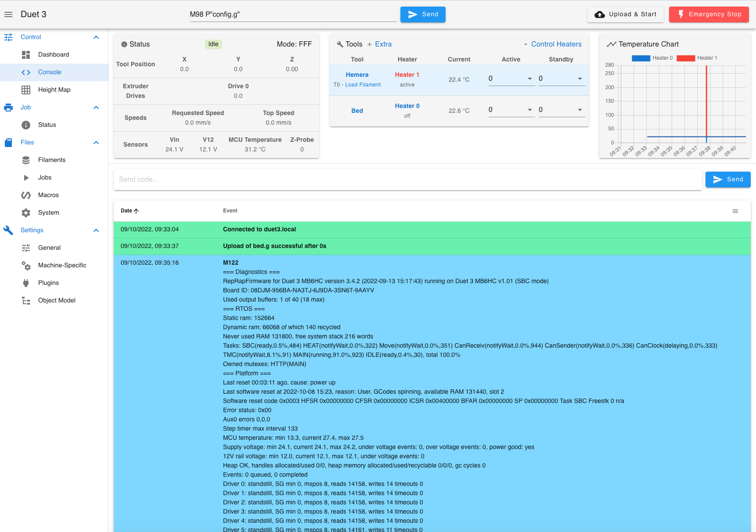756x532 pixels.
Task: Click the Object Model tree icon
Action: [x=26, y=300]
